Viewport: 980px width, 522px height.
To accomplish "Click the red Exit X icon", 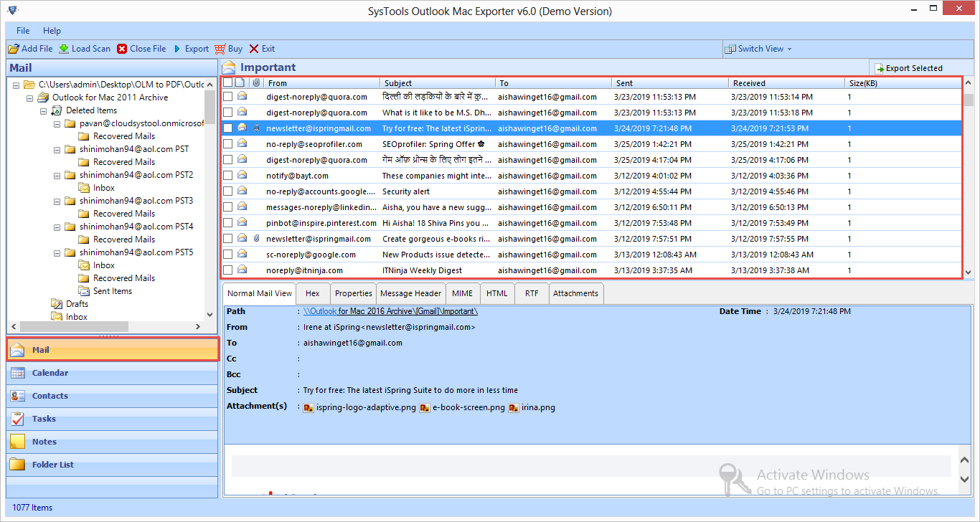I will click(x=254, y=49).
